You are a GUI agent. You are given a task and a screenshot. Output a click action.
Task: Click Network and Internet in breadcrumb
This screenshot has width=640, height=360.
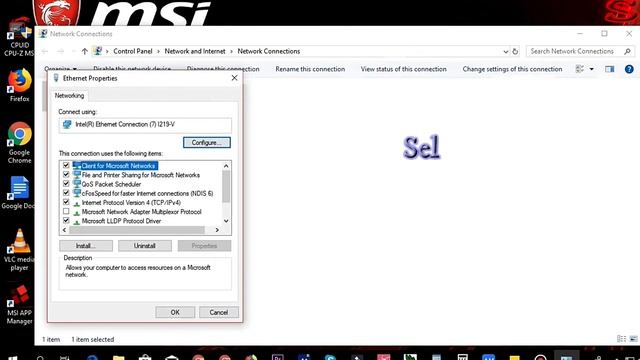coord(195,51)
